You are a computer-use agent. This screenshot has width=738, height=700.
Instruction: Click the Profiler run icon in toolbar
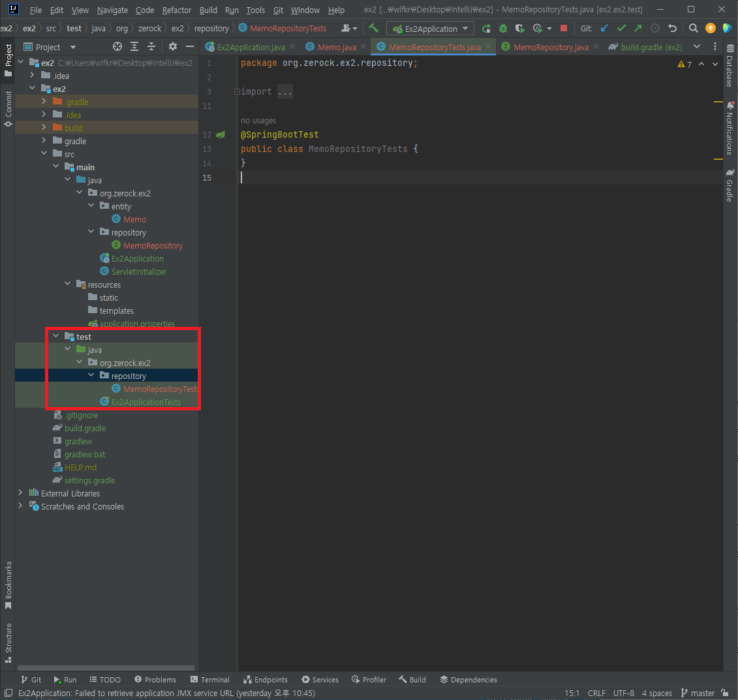(538, 28)
